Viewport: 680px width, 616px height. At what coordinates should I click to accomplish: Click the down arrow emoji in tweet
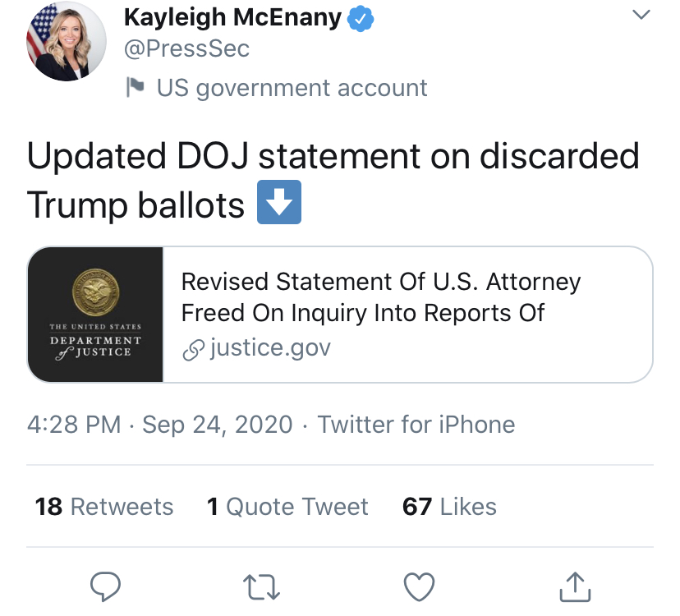279,204
